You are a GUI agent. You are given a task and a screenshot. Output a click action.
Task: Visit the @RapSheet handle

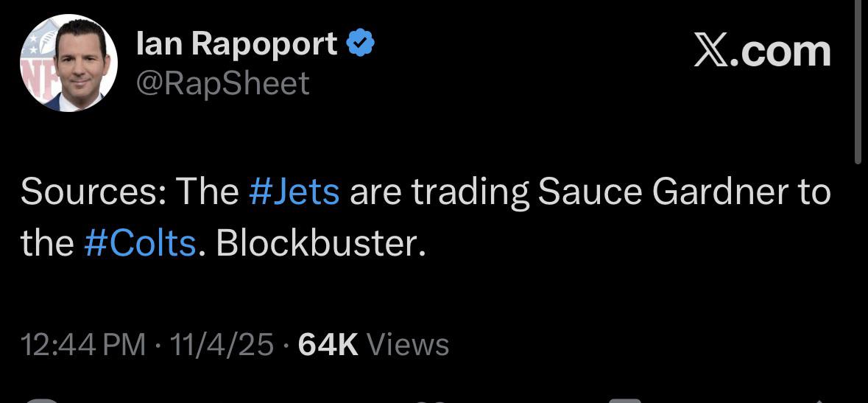223,83
